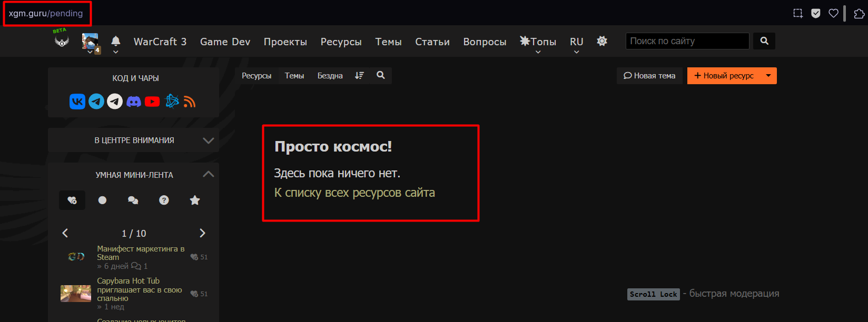Viewport: 868px width, 322px height.
Task: Click the 51 likes beside Capybara Hot Tub
Action: pyautogui.click(x=199, y=294)
